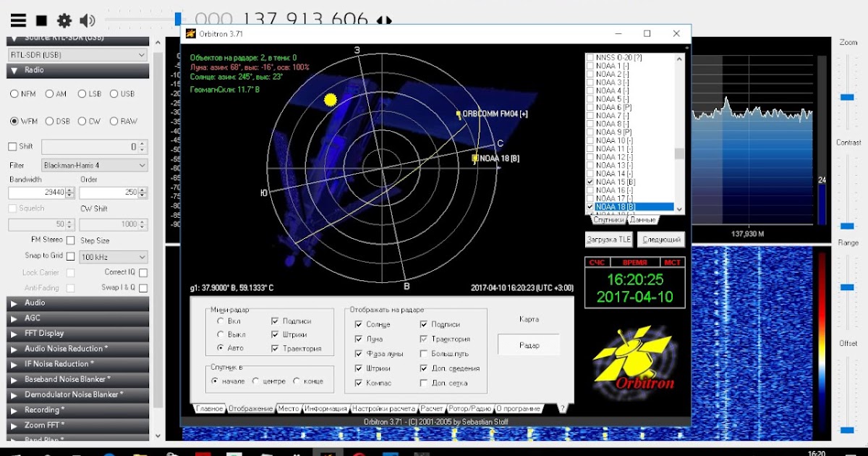Click the Orbitron logo image

pos(634,360)
